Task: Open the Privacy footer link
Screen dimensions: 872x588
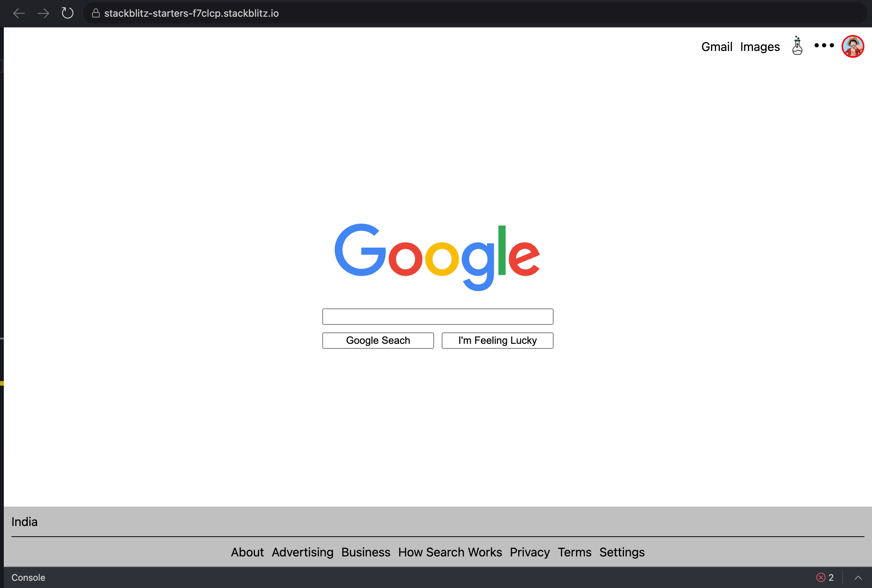Action: (530, 552)
